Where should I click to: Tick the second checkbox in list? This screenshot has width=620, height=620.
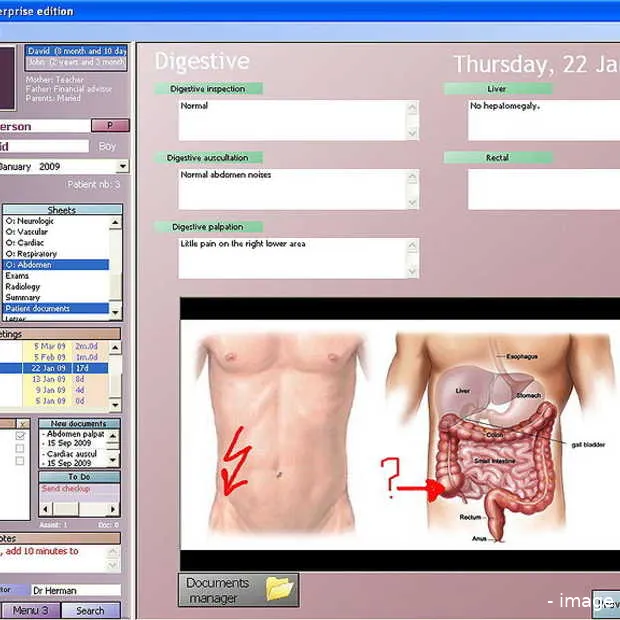click(x=22, y=449)
